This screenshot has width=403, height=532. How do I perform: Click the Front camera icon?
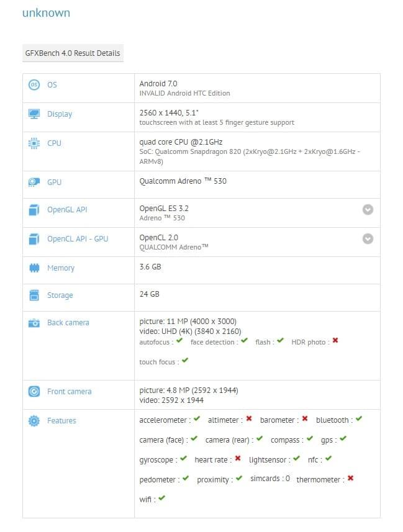coord(34,392)
